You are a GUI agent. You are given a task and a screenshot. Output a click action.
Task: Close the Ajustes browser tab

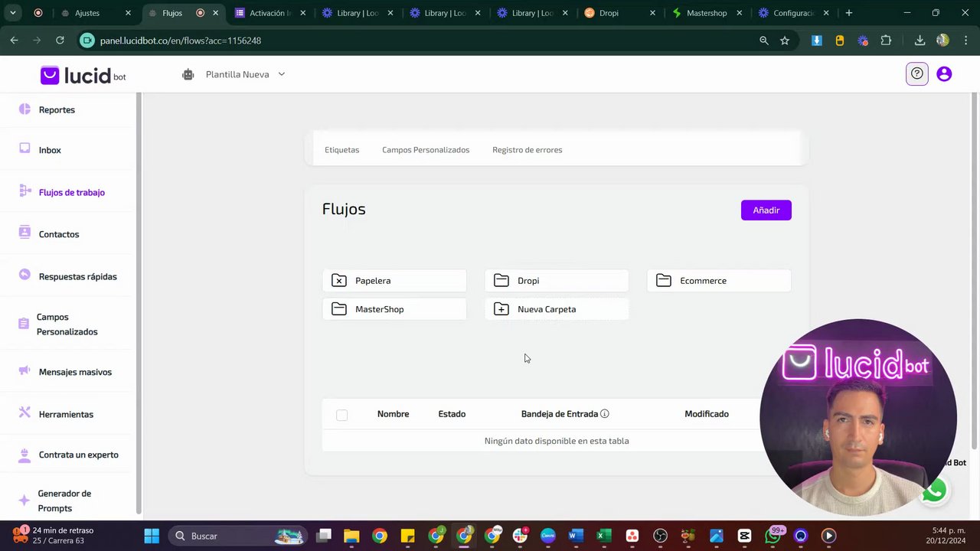[128, 13]
